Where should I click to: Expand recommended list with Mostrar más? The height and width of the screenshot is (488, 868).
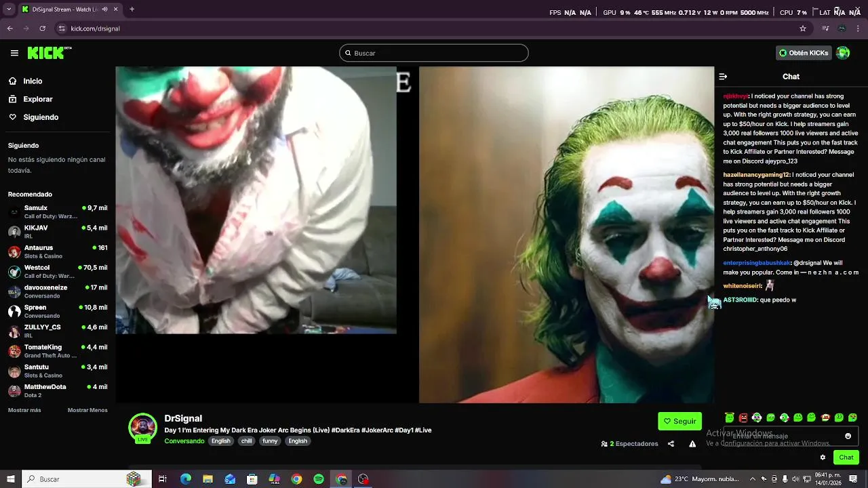pyautogui.click(x=24, y=410)
